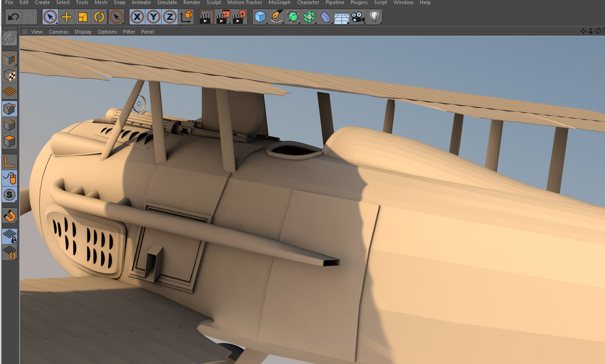Click the last-used tool icon beside Rotate

tap(116, 17)
